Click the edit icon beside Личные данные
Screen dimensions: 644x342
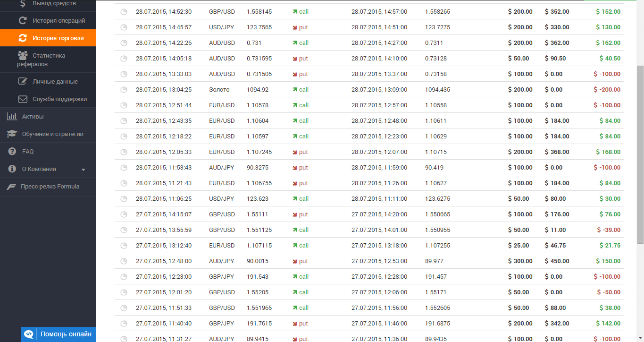[x=23, y=81]
